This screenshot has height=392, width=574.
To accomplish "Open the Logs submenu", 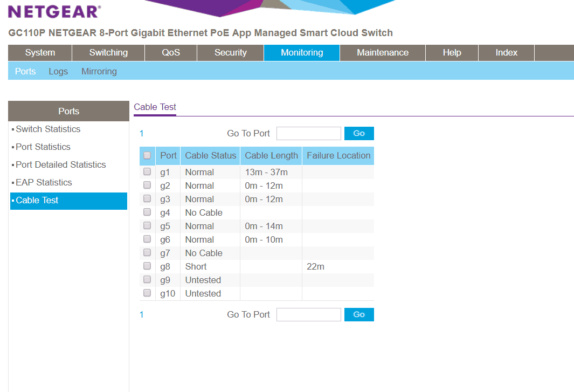I will [x=58, y=71].
